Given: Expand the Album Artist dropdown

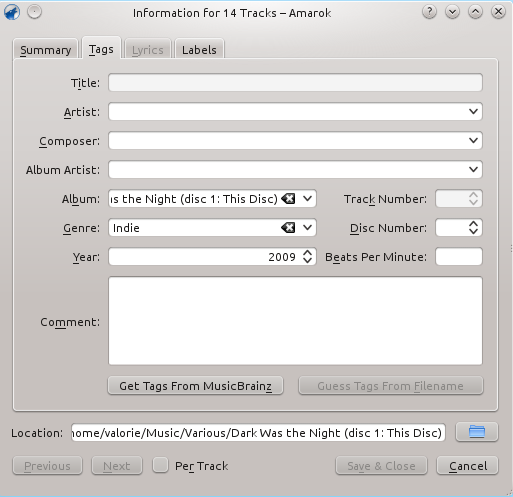Looking at the screenshot, I should (473, 169).
